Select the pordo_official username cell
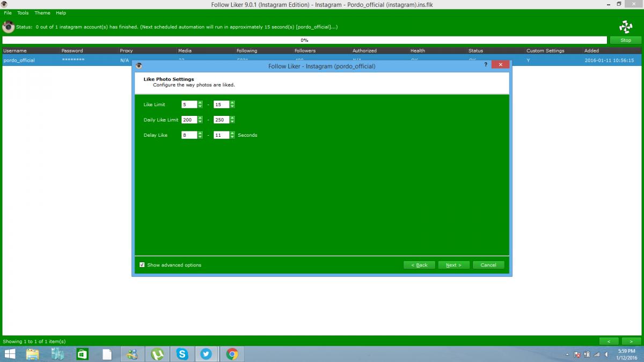 pos(31,61)
